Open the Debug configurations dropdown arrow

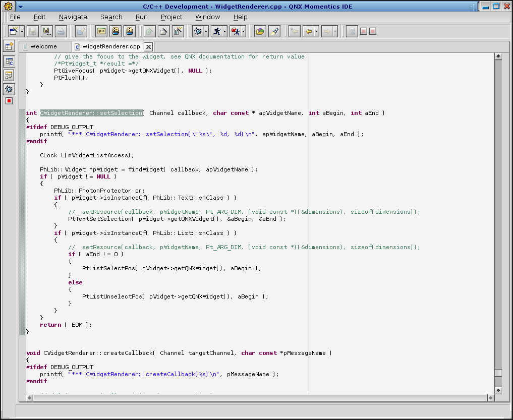pyautogui.click(x=206, y=32)
